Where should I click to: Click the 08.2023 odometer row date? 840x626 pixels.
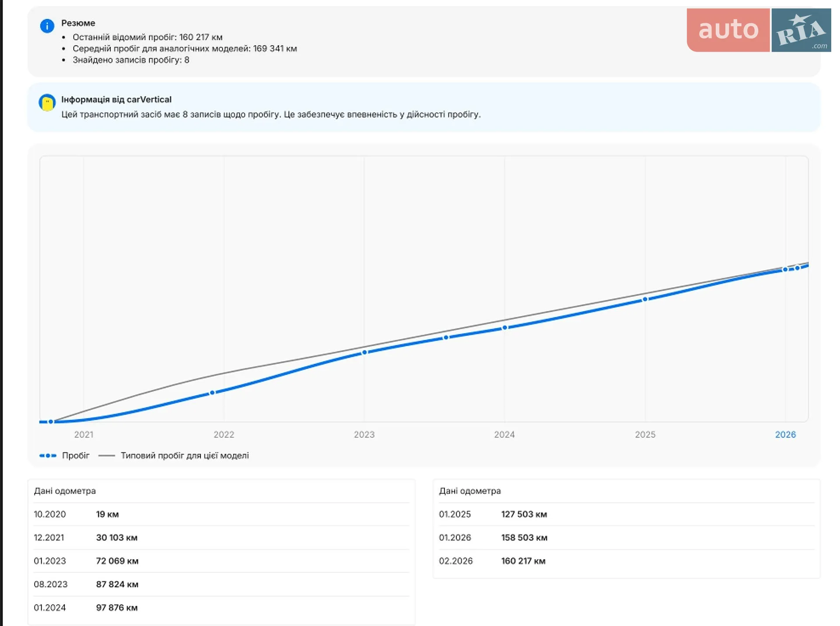pos(50,584)
